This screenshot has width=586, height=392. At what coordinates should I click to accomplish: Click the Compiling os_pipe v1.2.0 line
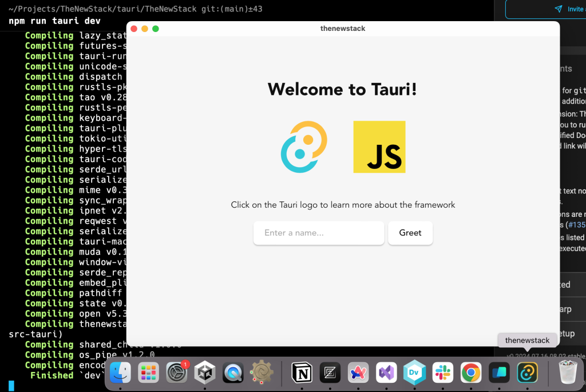90,355
